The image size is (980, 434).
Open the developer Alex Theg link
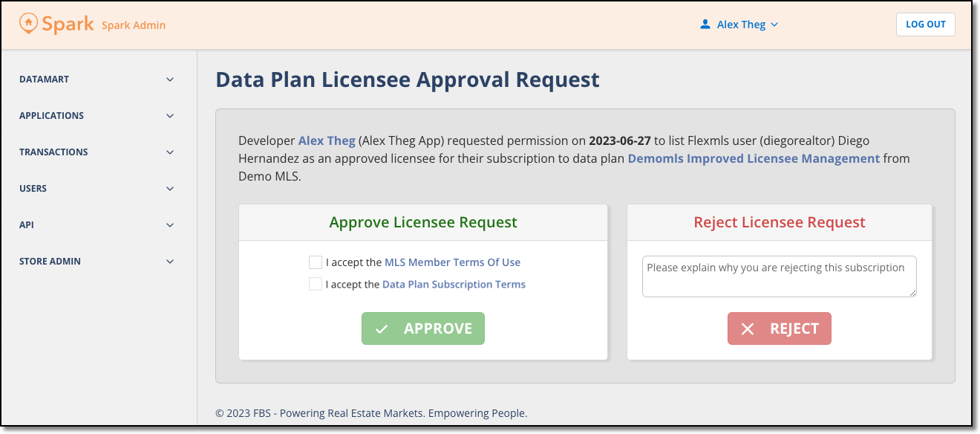point(327,140)
